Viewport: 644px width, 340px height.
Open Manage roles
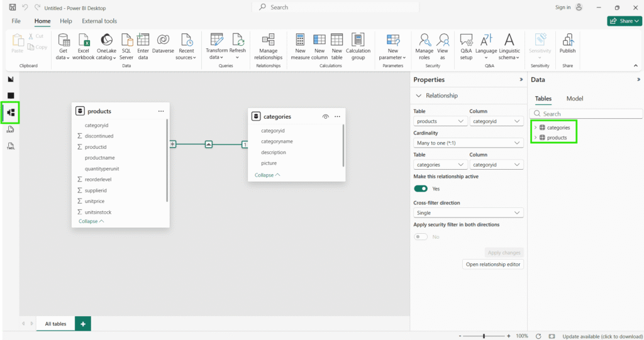click(425, 47)
